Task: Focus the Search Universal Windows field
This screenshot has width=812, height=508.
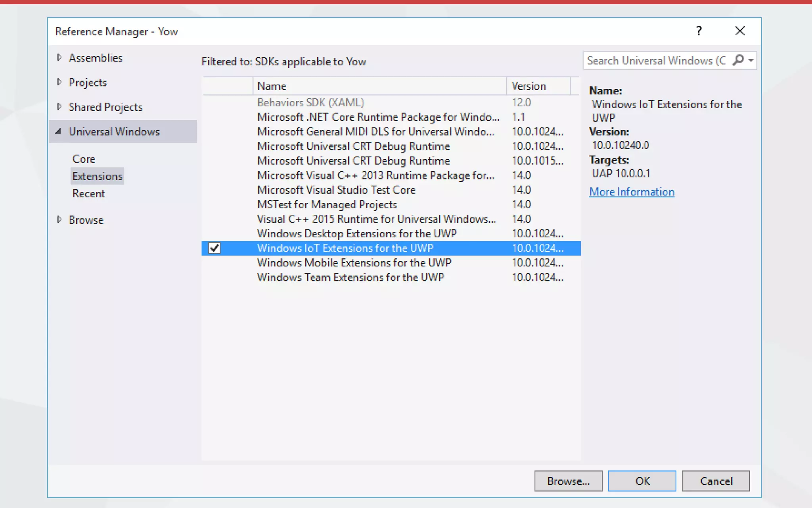Action: pos(656,60)
